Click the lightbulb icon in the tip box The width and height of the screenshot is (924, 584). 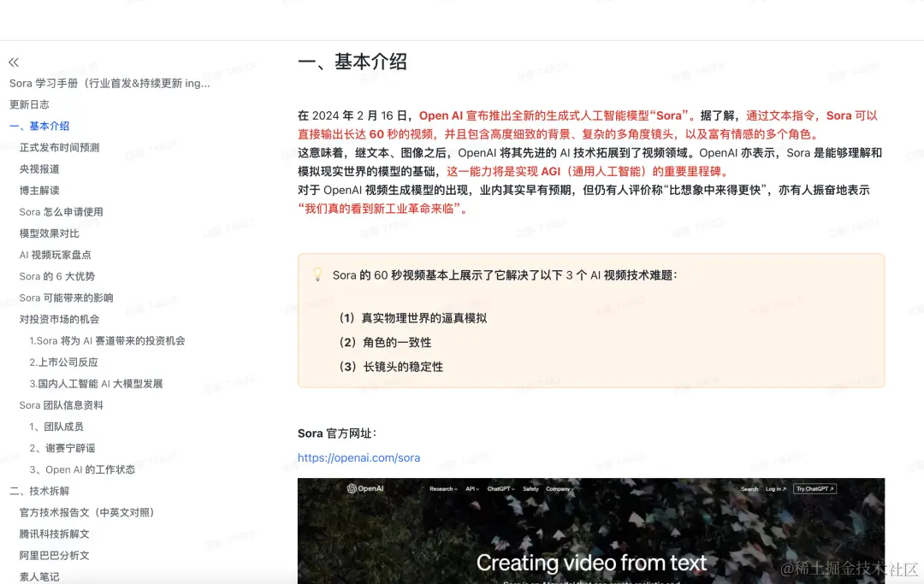click(317, 274)
